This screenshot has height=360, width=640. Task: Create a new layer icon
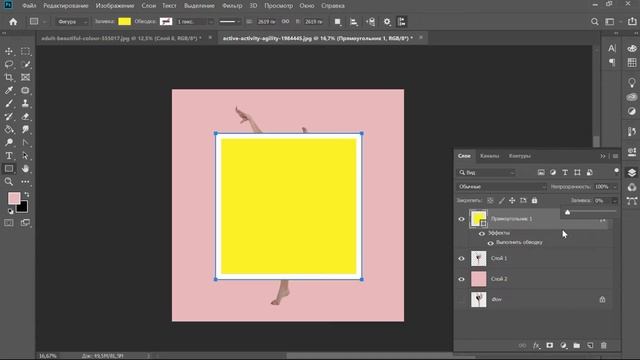[590, 345]
